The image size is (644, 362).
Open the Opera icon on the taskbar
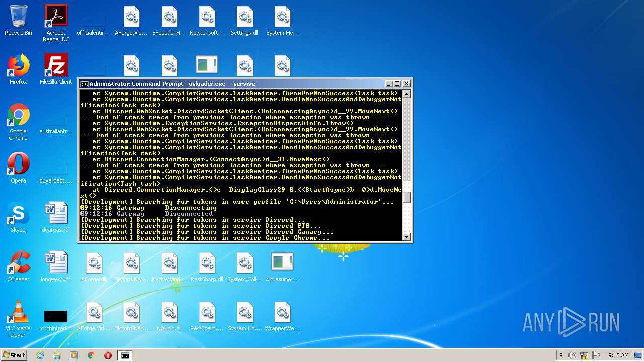[x=108, y=355]
